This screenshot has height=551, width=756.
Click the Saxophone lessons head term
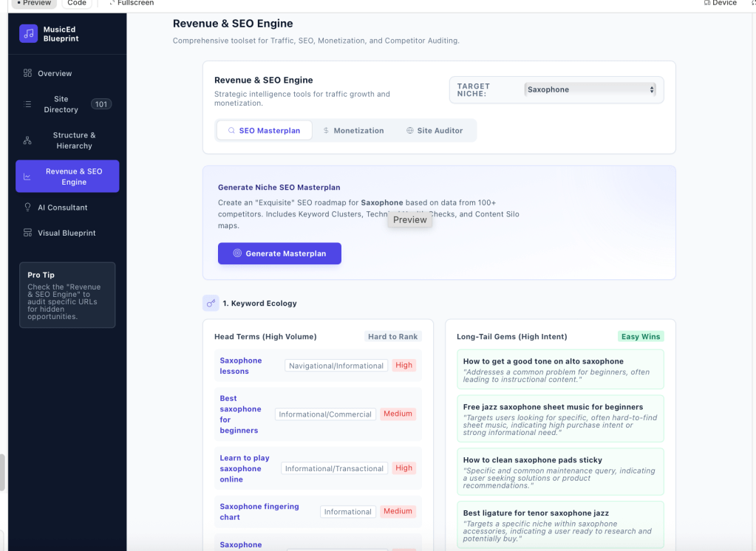tap(240, 366)
